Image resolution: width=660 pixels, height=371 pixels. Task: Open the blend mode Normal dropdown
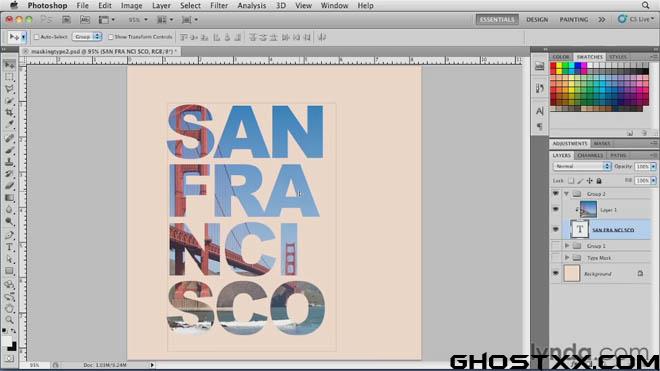pyautogui.click(x=582, y=166)
